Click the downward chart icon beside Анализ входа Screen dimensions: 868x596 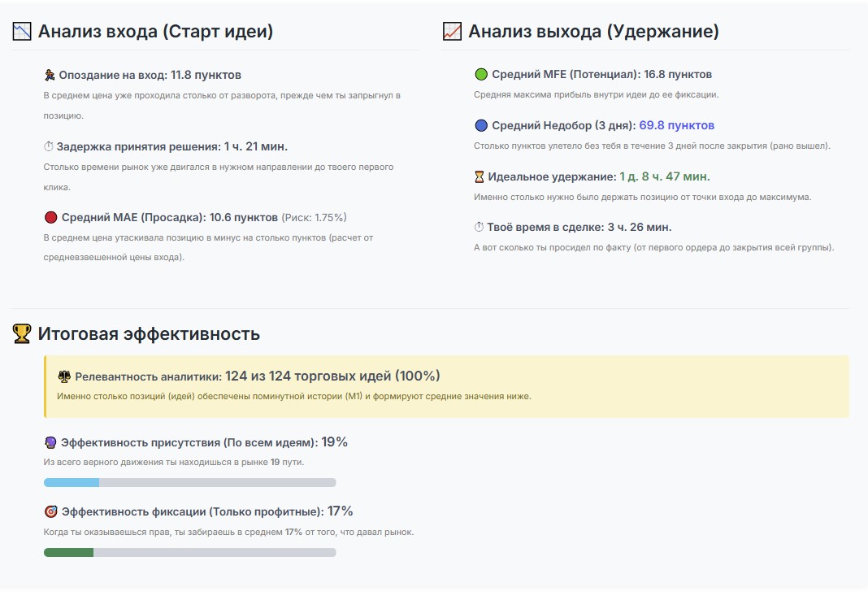tap(22, 31)
